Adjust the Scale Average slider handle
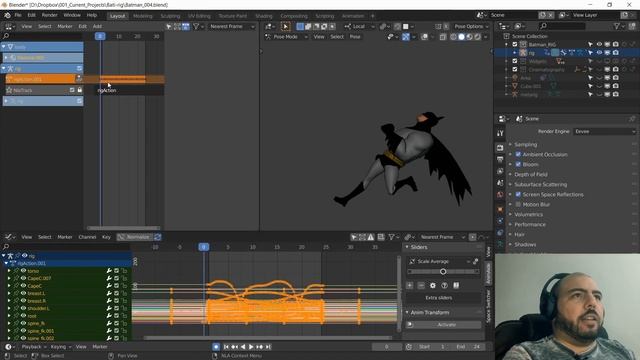640x360 pixels. (x=443, y=271)
